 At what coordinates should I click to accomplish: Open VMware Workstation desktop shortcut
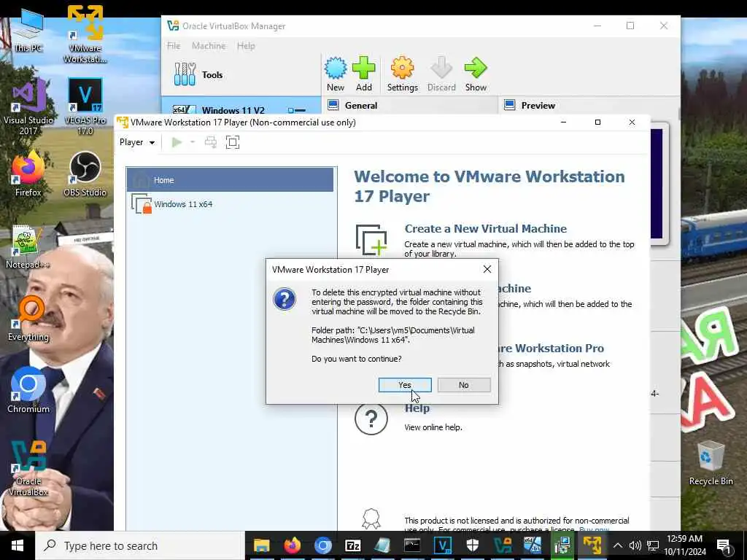(85, 34)
